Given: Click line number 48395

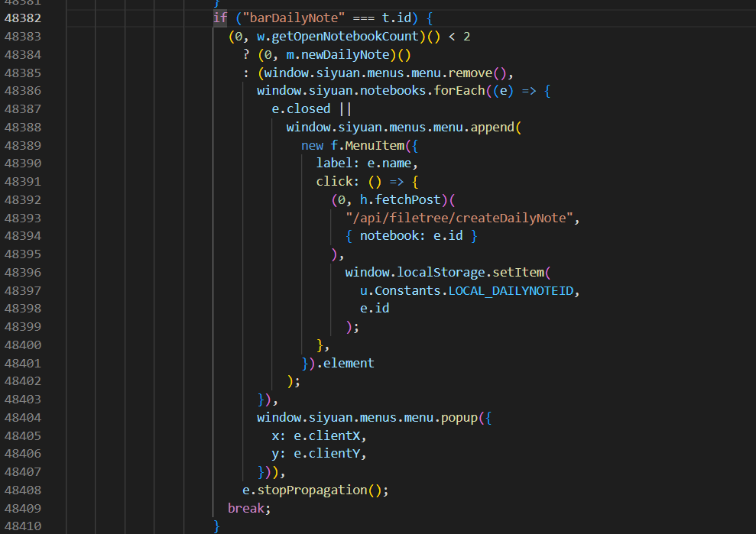Looking at the screenshot, I should coord(23,254).
